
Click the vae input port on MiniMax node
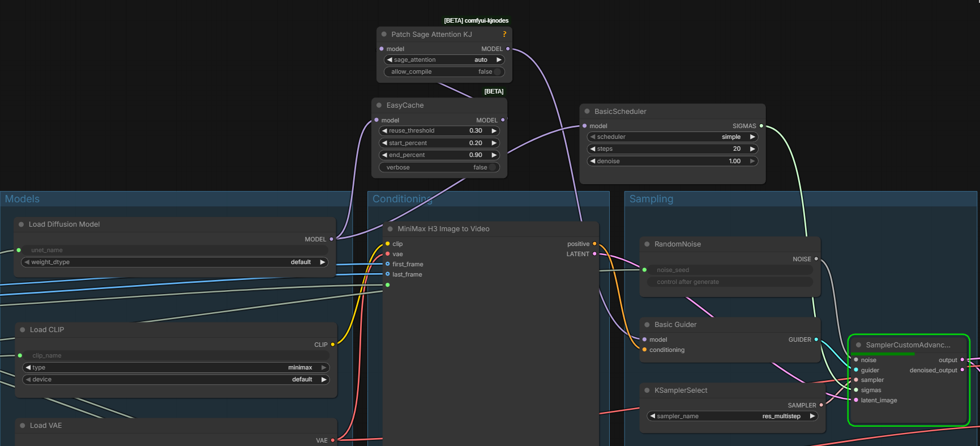387,254
